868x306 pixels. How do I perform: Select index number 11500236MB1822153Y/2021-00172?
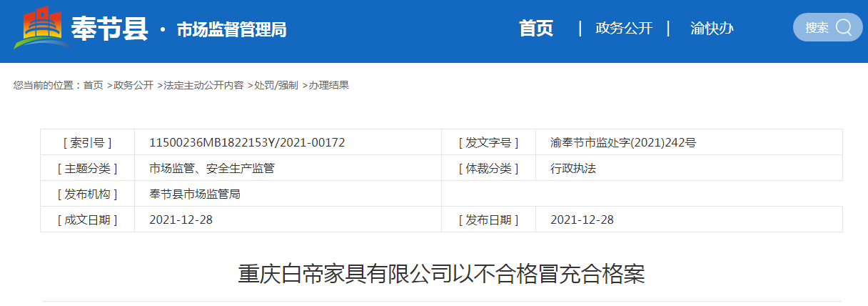coord(247,142)
